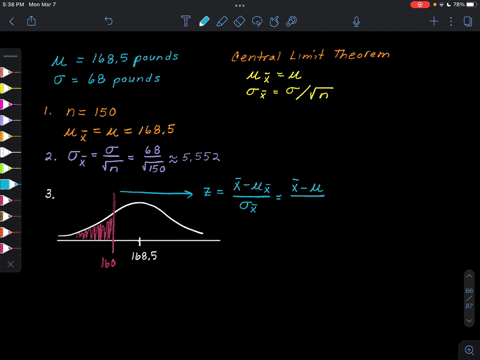The width and height of the screenshot is (480, 360).
Task: Pick the white pen preset
Action: [9, 152]
